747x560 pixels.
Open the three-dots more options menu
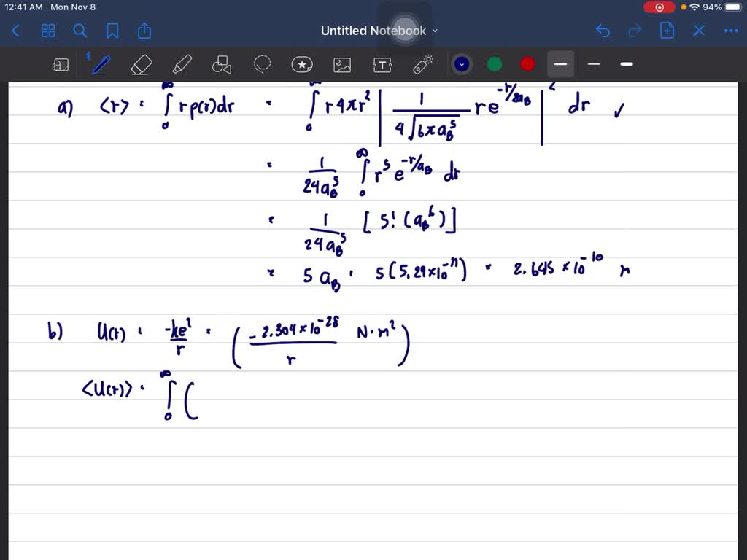(730, 31)
